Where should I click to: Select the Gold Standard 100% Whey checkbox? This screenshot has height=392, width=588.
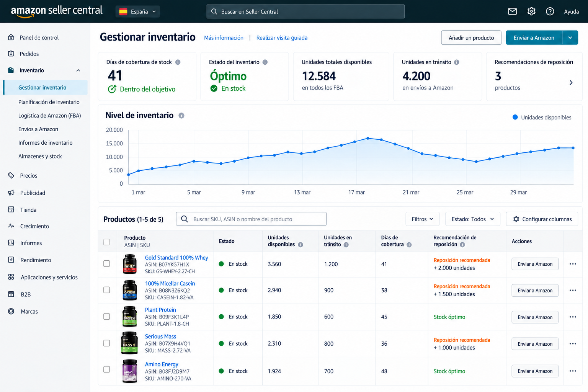[x=107, y=264]
